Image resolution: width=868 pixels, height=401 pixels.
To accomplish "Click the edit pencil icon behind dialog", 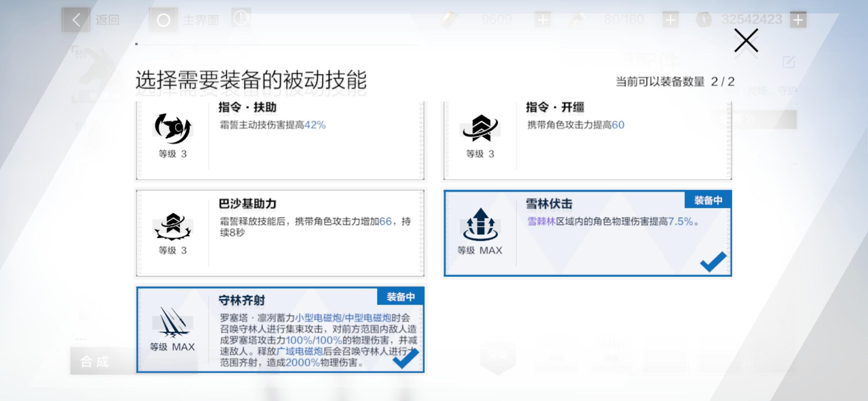I will (789, 62).
